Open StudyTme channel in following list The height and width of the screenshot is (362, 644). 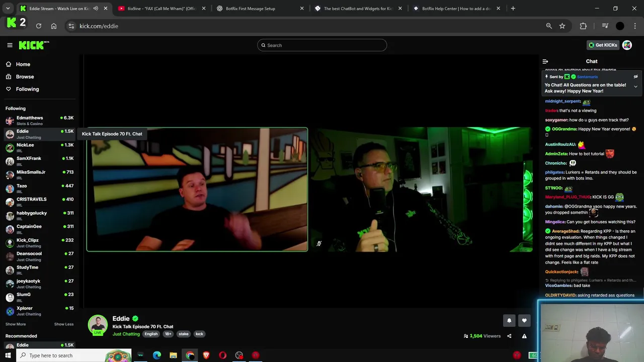[x=40, y=270]
